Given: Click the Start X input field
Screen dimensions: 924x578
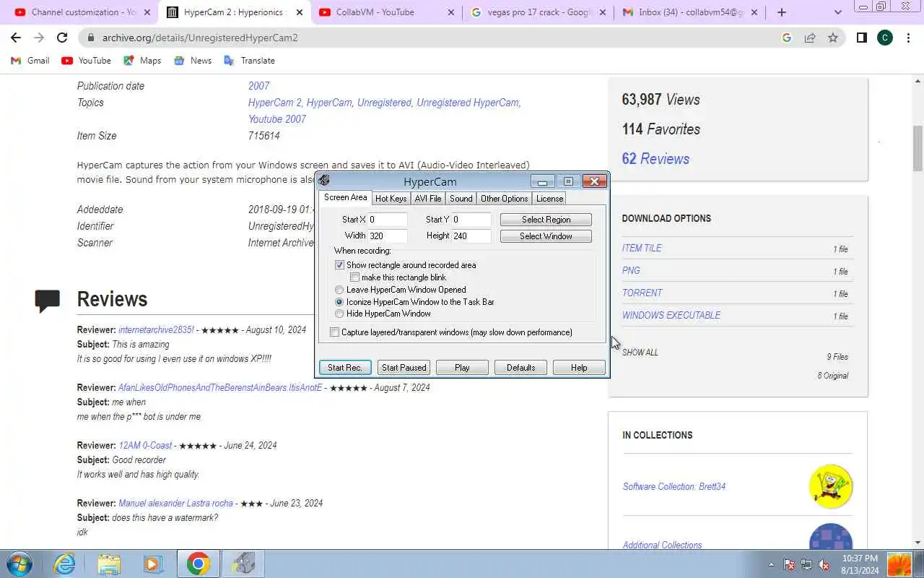Looking at the screenshot, I should tap(388, 220).
